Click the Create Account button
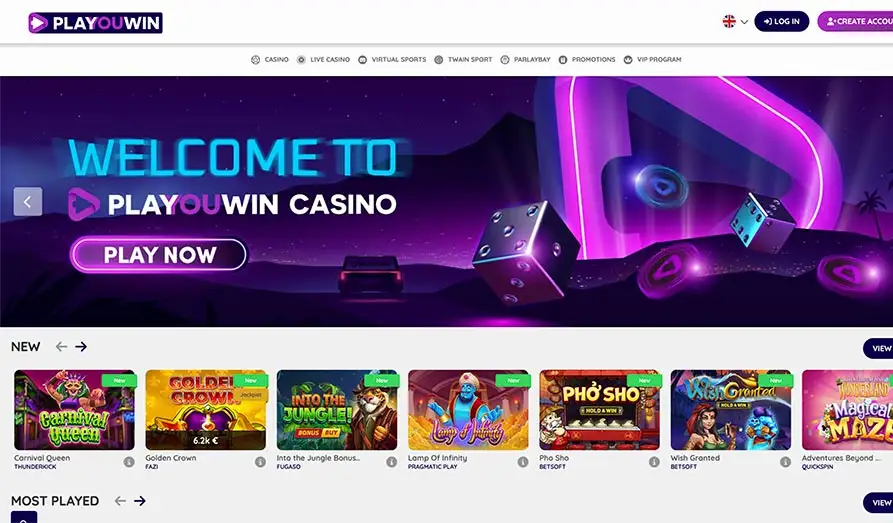The image size is (893, 523). tap(855, 22)
